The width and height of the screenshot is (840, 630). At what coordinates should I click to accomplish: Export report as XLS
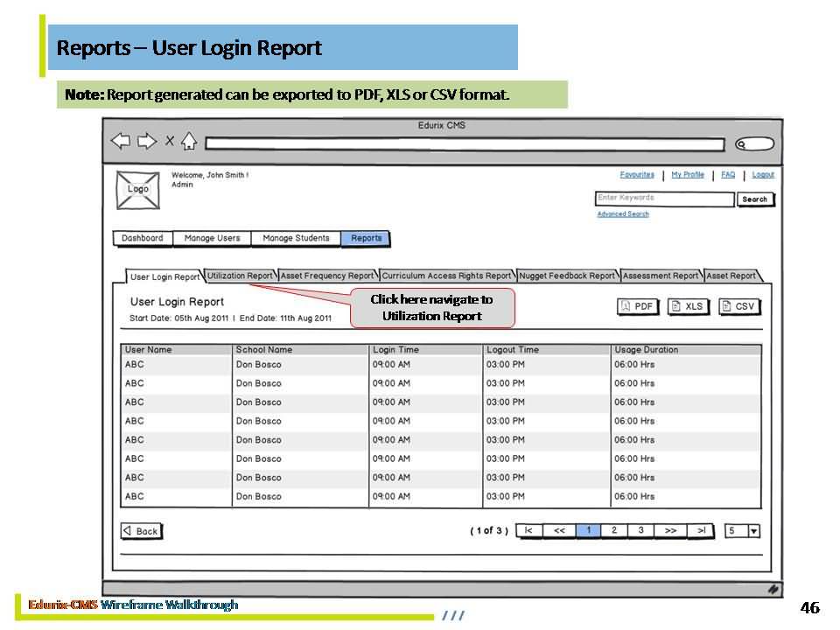(689, 306)
